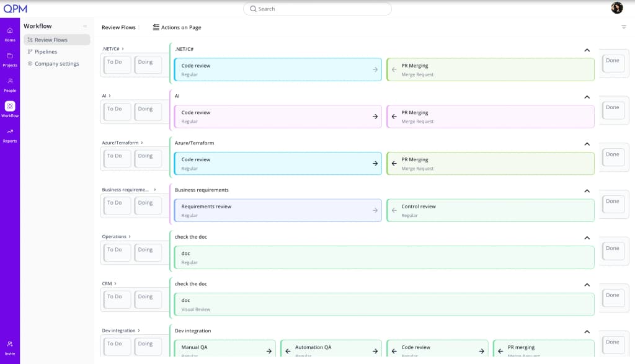Click the Invite user icon

pyautogui.click(x=10, y=344)
